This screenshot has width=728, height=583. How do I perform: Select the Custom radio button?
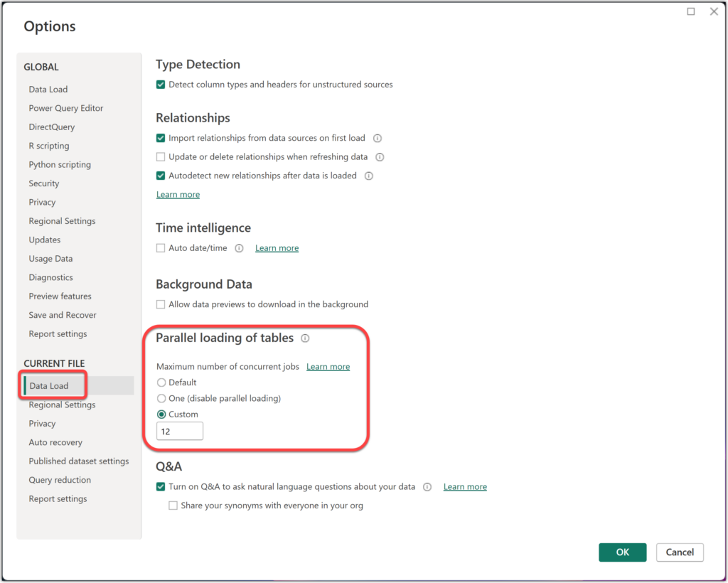pos(161,414)
